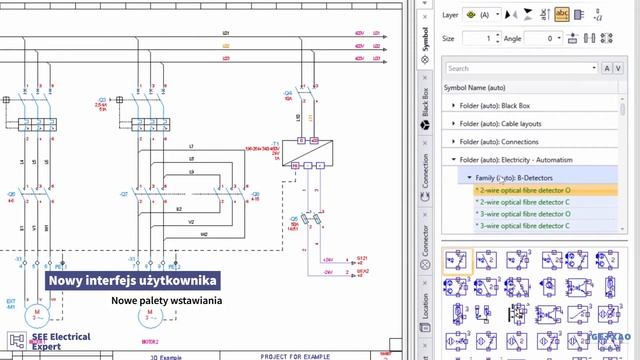This screenshot has width=640, height=360.
Task: Click the 'Symbol Name (auto)' column header
Action: [x=530, y=87]
